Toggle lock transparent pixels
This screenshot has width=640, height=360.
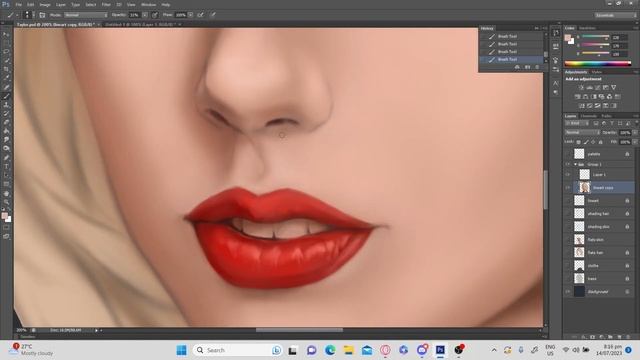coord(578,142)
